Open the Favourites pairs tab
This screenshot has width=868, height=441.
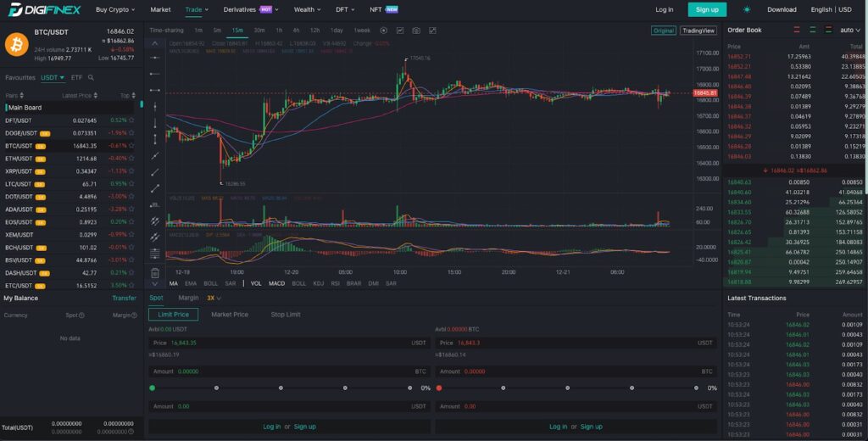[20, 78]
